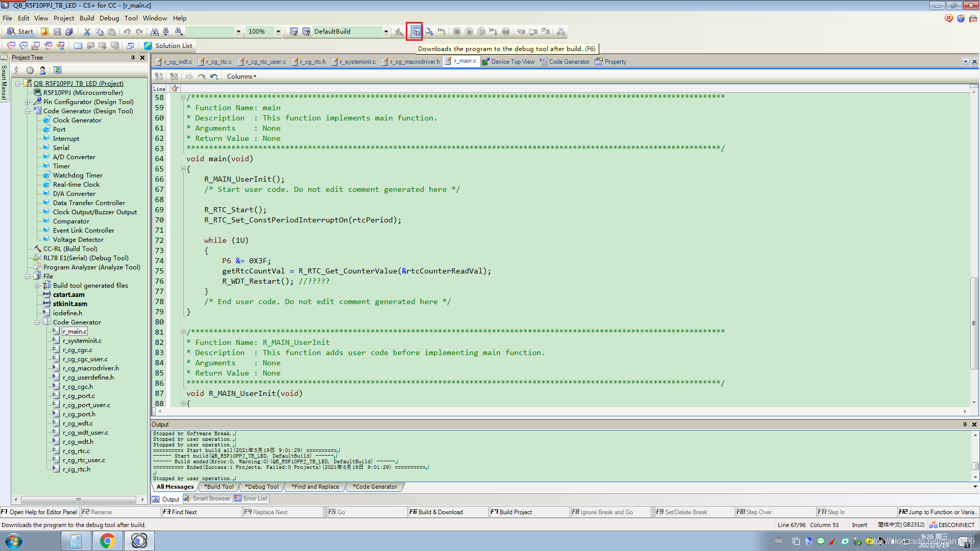Click editor undo arrow beside Columns

(214, 77)
